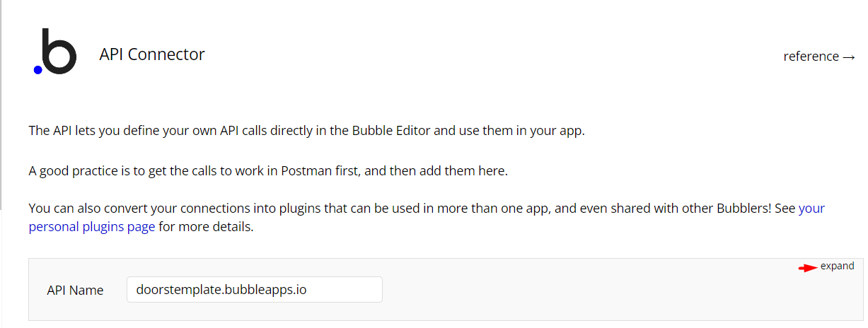Open the reference documentation link
This screenshot has height=328, width=868.
[819, 57]
